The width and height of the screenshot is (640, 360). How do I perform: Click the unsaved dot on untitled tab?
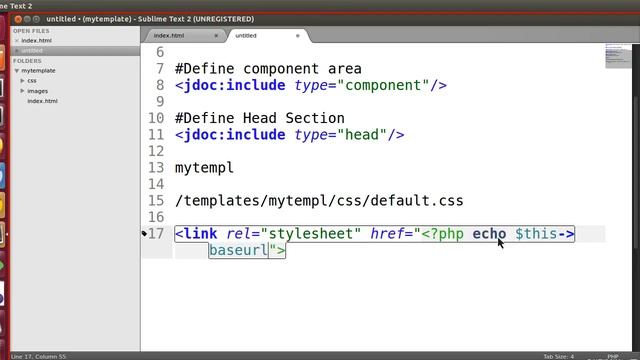click(298, 36)
